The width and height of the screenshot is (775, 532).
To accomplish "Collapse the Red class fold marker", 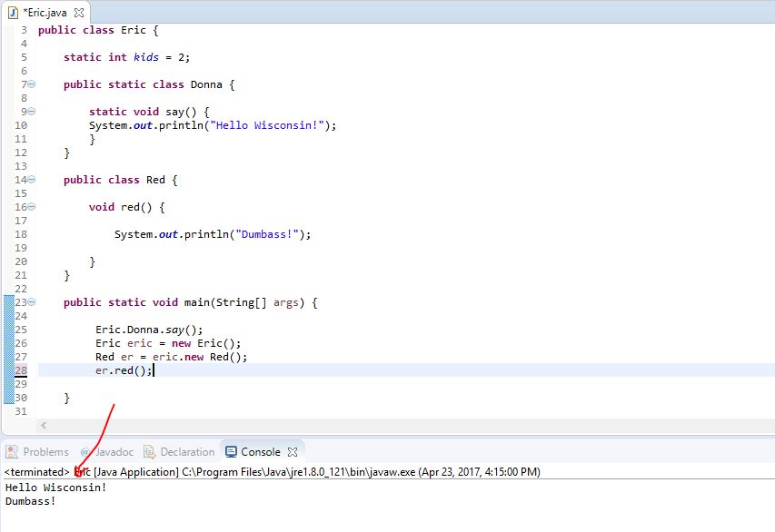I will 30,179.
